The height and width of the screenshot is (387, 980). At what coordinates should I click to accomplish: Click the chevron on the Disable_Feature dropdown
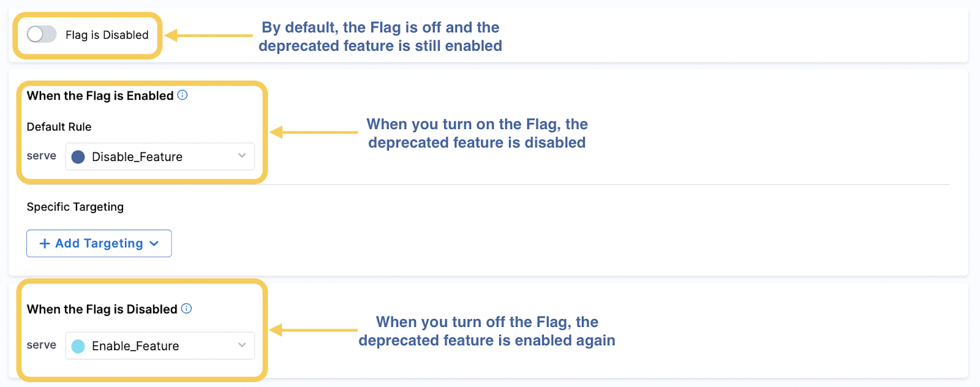tap(242, 156)
